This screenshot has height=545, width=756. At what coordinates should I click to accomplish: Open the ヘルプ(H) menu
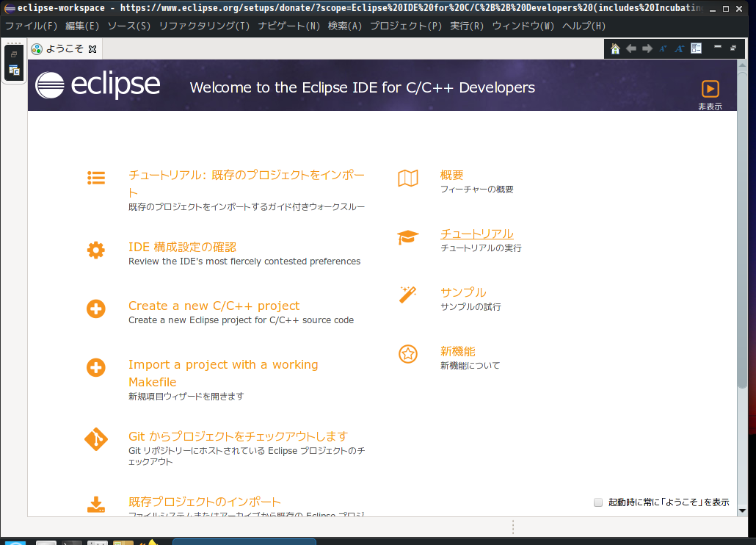(x=584, y=26)
